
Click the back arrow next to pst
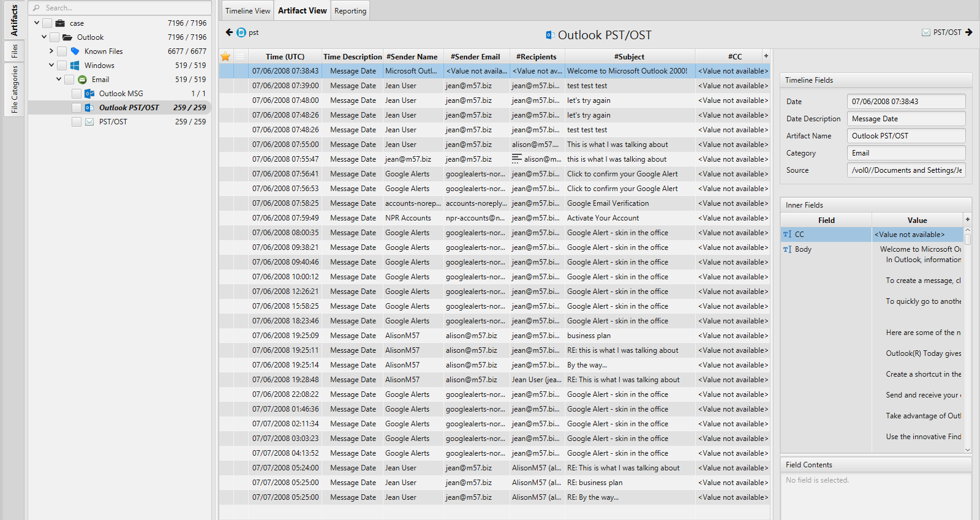tap(229, 32)
